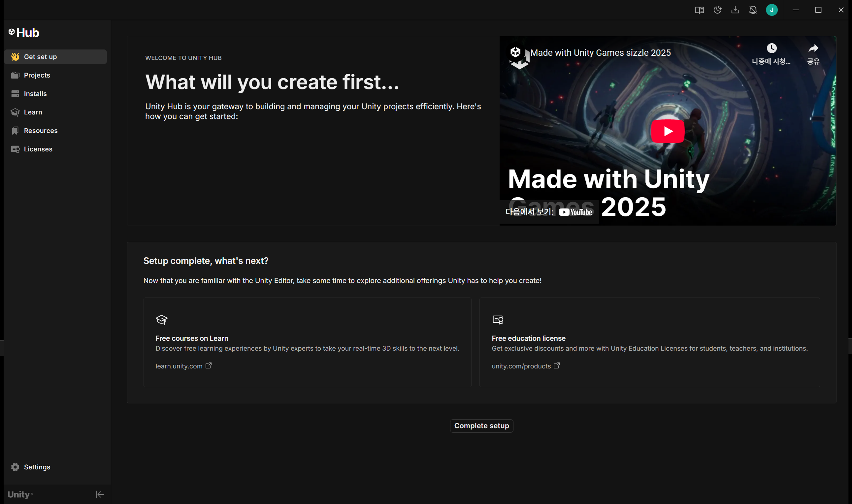This screenshot has width=852, height=504.
Task: Open the Projects section
Action: (37, 75)
